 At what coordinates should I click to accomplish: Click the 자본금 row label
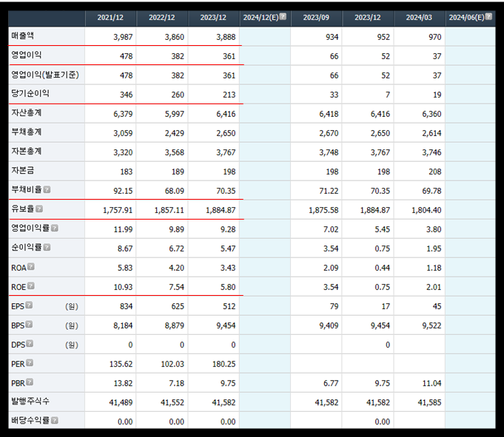point(22,171)
